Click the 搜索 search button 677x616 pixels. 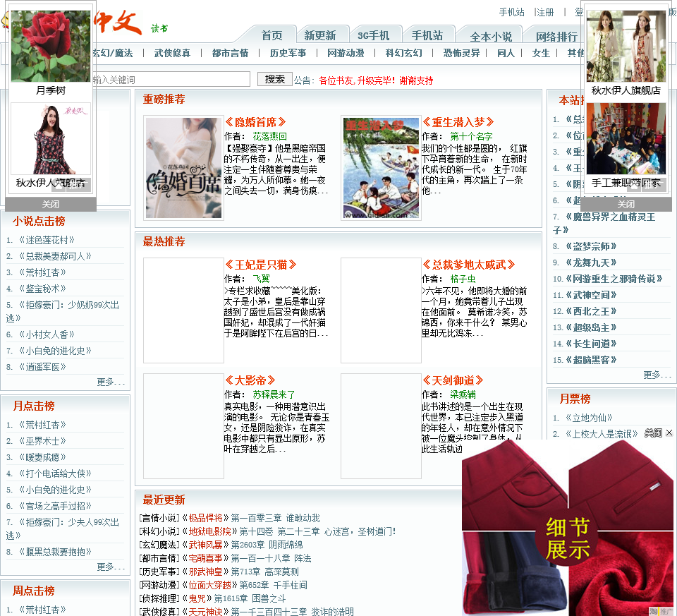275,79
